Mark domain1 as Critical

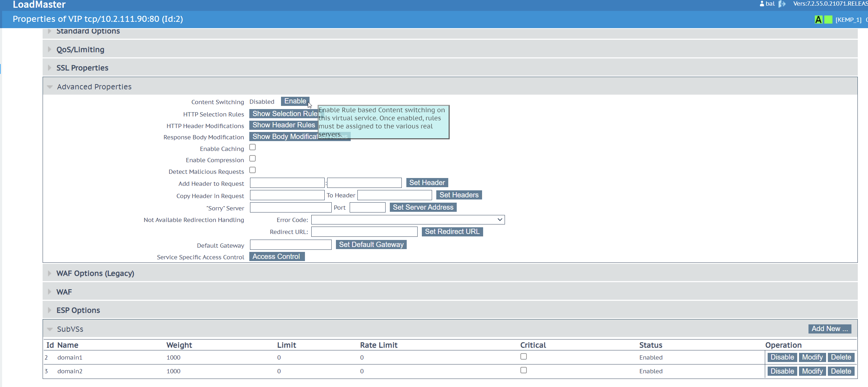click(524, 356)
